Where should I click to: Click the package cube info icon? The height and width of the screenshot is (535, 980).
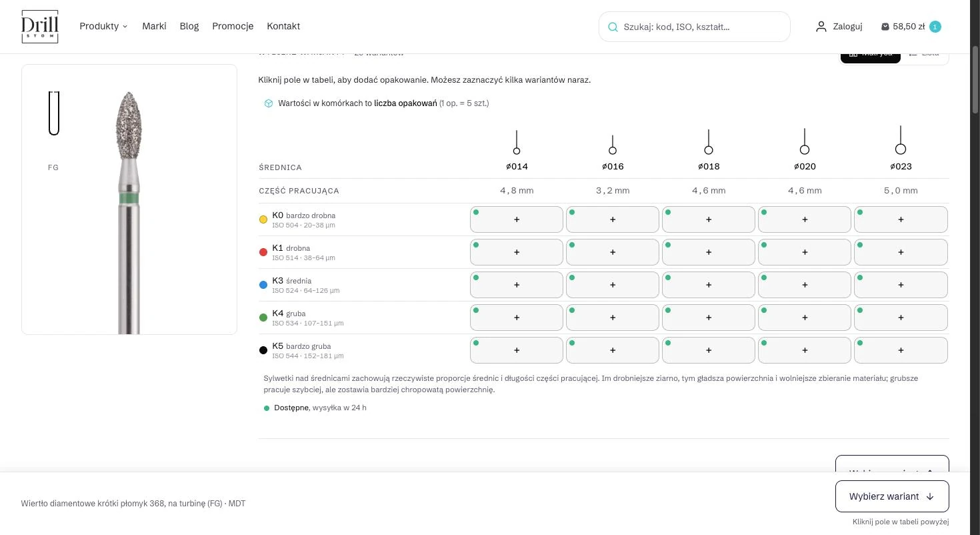point(269,103)
